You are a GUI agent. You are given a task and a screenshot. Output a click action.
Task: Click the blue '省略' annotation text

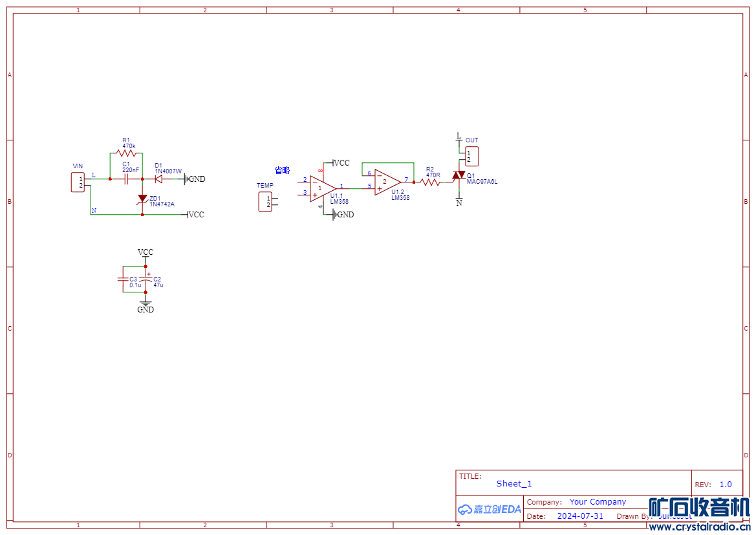tap(282, 170)
